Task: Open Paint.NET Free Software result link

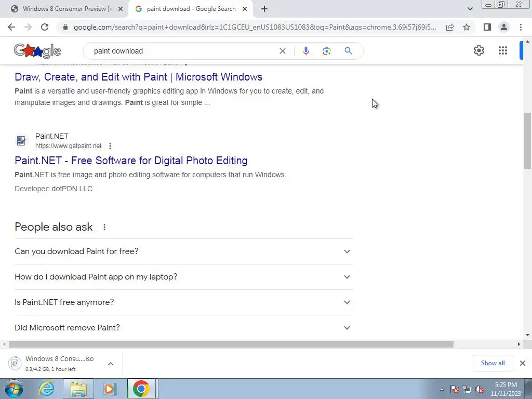Action: coord(131,161)
